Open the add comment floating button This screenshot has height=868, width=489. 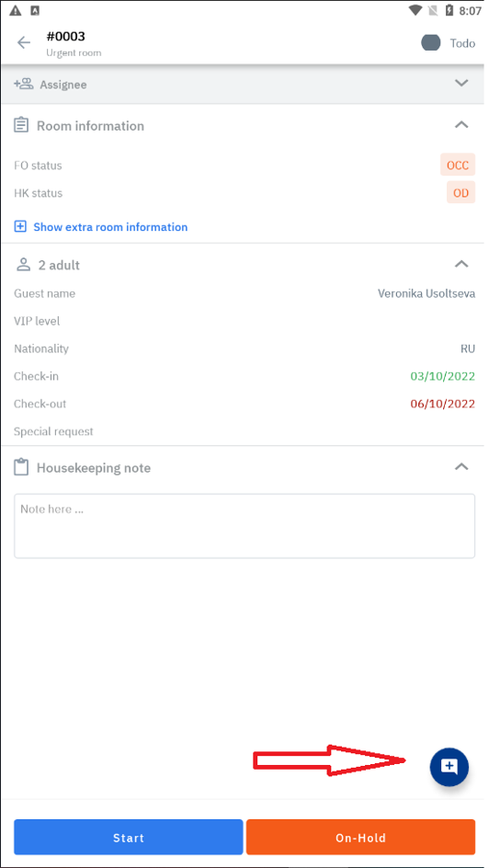point(449,767)
